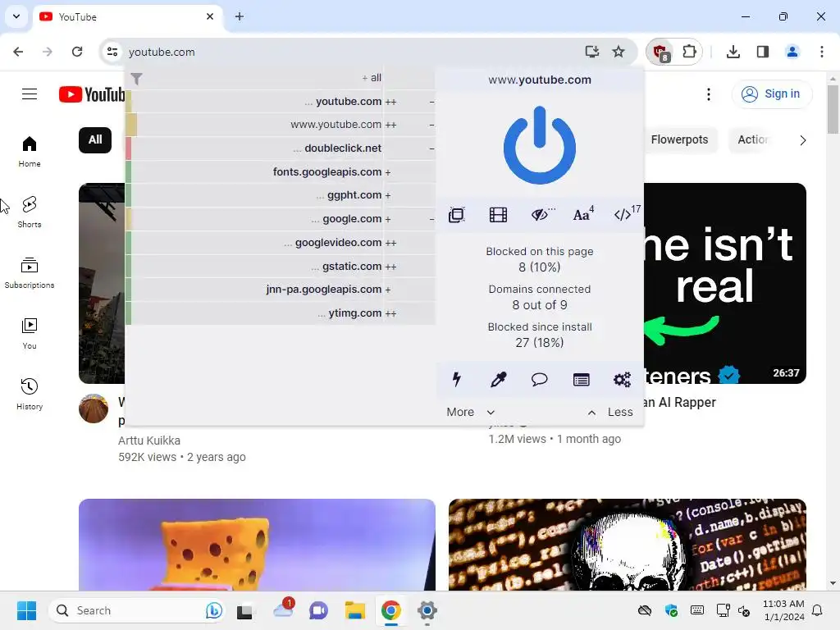Show more filter chips with right arrow
Image resolution: width=840 pixels, height=630 pixels.
pos(802,140)
